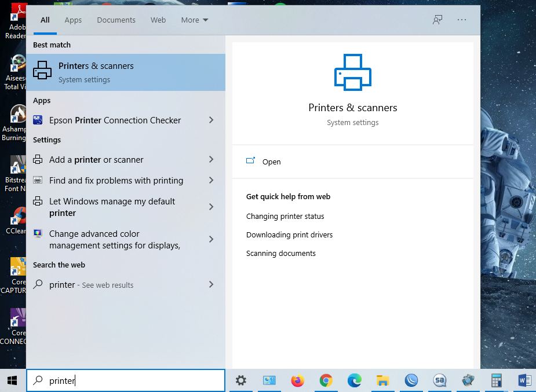Screen dimensions: 536x392
Task: Open Calculator from the taskbar
Action: pyautogui.click(x=496, y=380)
